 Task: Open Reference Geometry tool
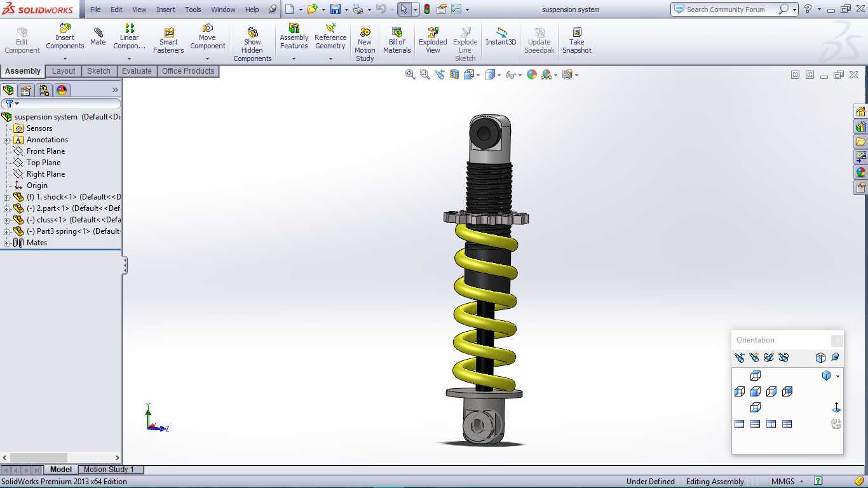coord(330,37)
